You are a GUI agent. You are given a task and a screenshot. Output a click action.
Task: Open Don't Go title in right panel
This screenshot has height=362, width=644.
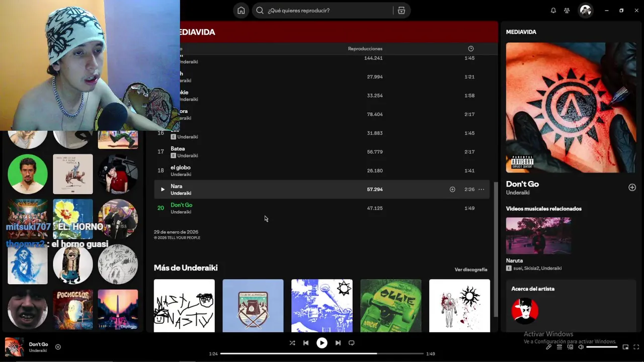click(522, 184)
